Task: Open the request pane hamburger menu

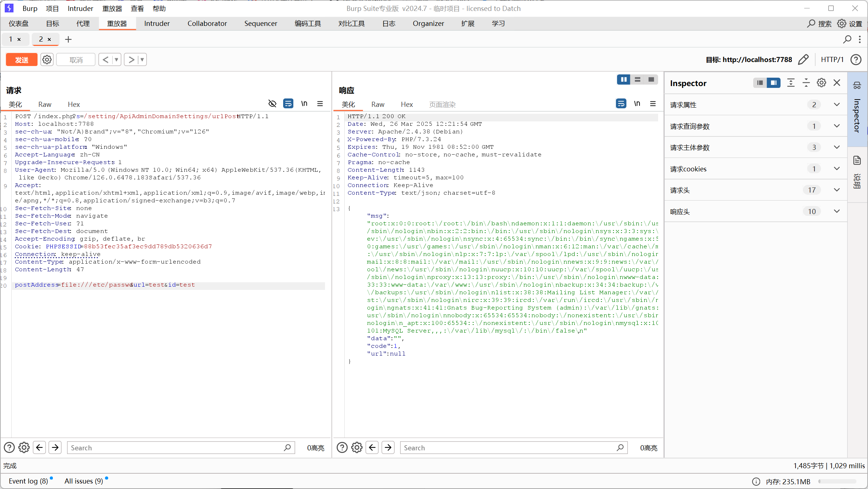Action: (320, 104)
